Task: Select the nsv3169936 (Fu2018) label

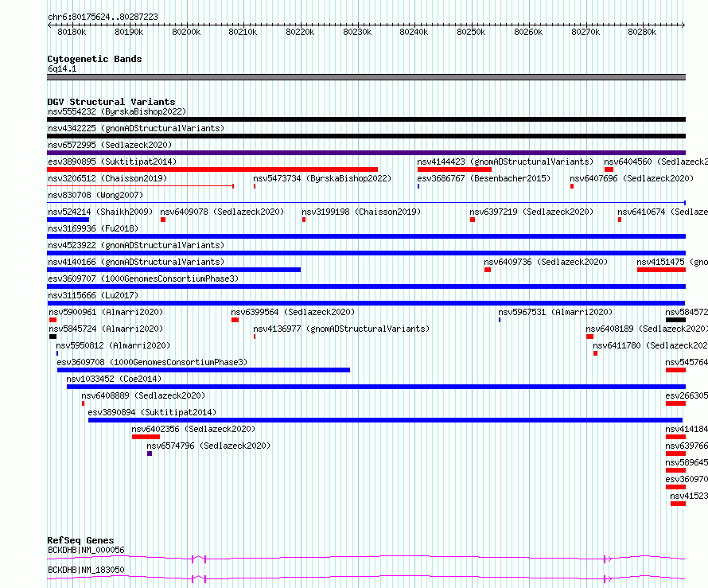Action: [x=93, y=228]
